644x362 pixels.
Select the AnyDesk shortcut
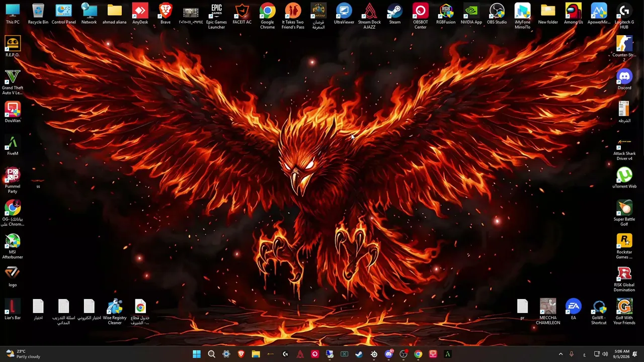140,14
